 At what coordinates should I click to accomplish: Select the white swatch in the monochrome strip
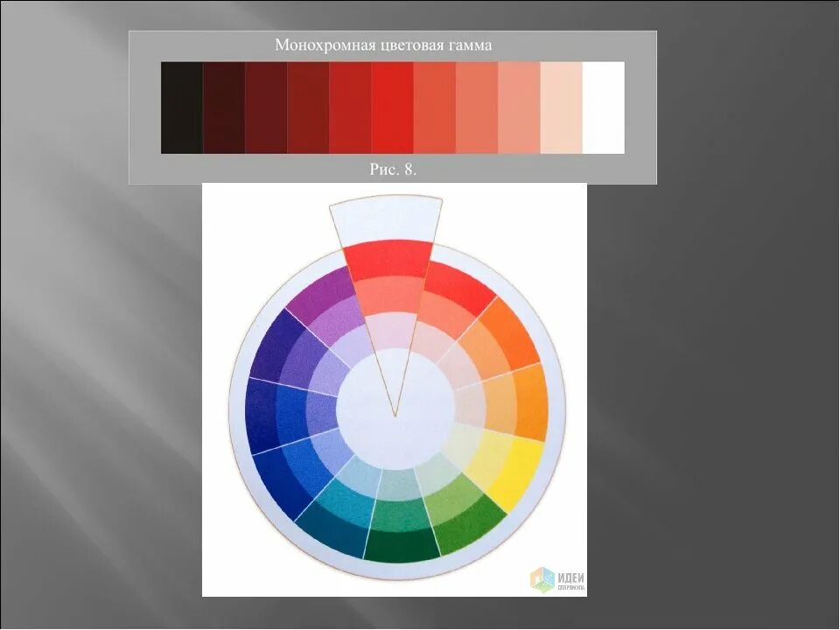[603, 108]
